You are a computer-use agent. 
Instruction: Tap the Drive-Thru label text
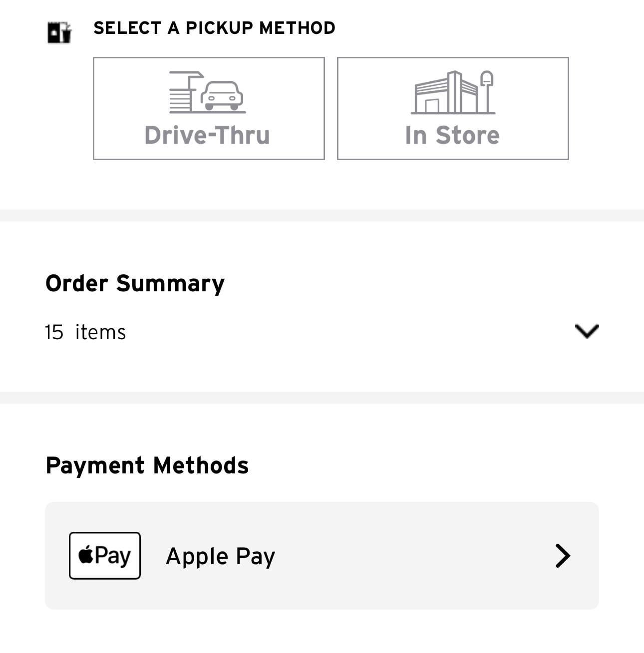pos(207,135)
